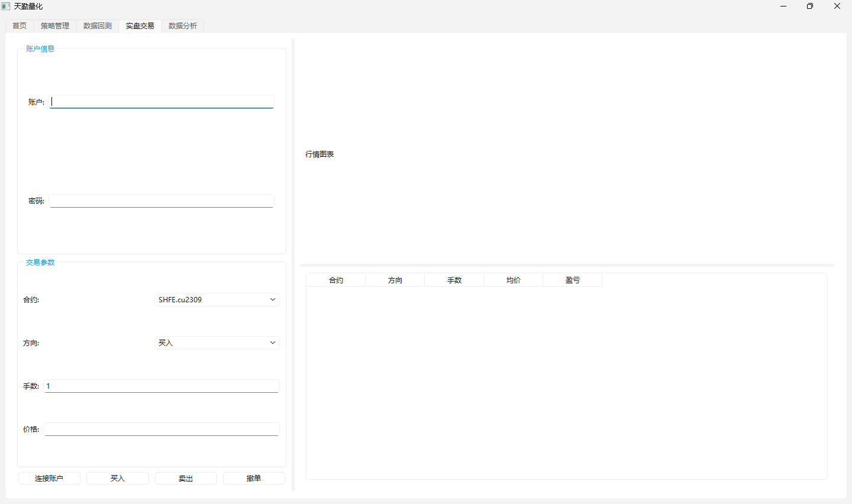Click the 手数 quantity field
852x504 pixels.
[x=162, y=386]
